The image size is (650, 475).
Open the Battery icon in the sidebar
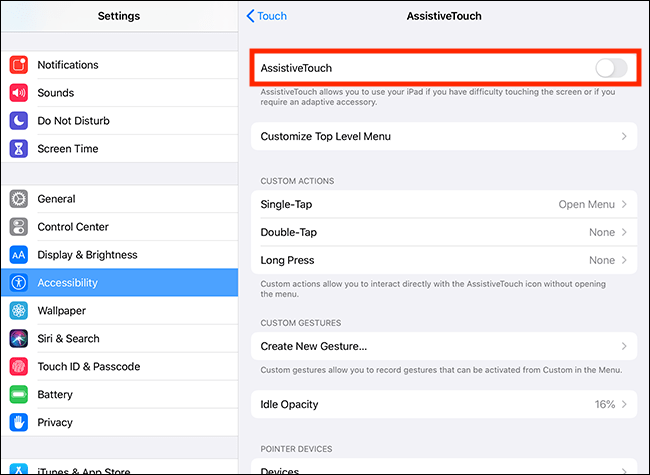point(19,395)
